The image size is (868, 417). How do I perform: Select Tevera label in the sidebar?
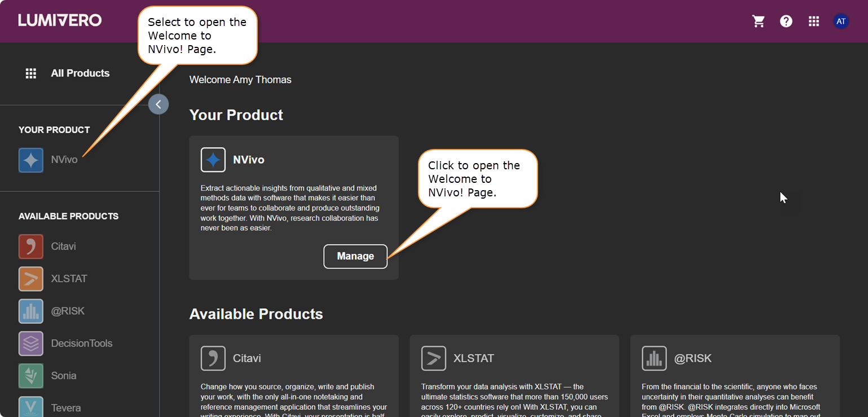tap(65, 408)
